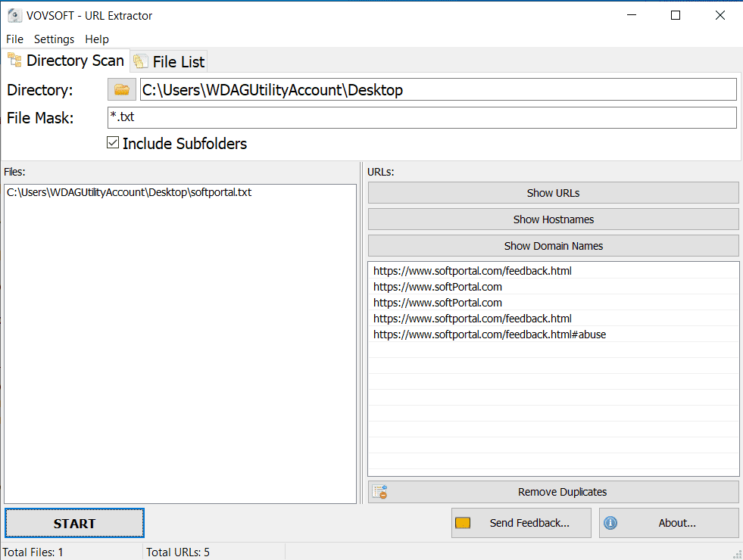This screenshot has height=560, width=743.
Task: Open the Send Feedback dialog
Action: [521, 523]
